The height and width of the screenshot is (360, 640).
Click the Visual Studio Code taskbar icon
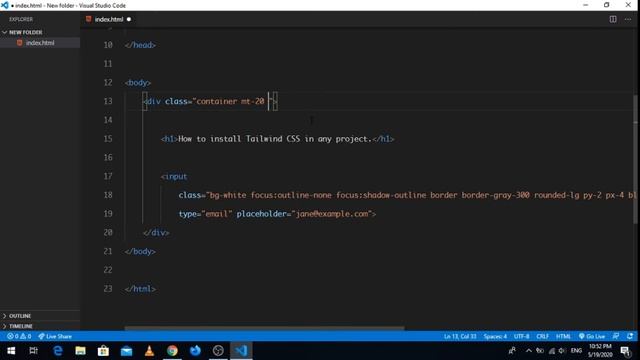click(241, 351)
